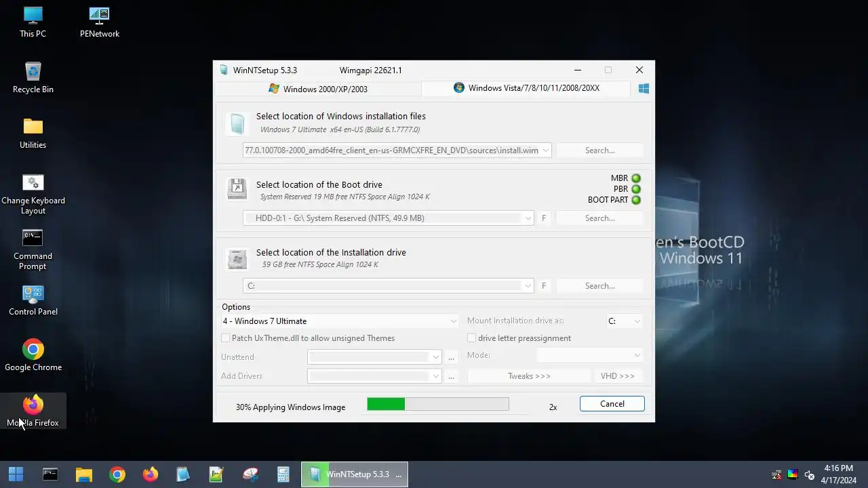This screenshot has height=488, width=868.
Task: Click Search for the Installation drive
Action: [x=599, y=286]
